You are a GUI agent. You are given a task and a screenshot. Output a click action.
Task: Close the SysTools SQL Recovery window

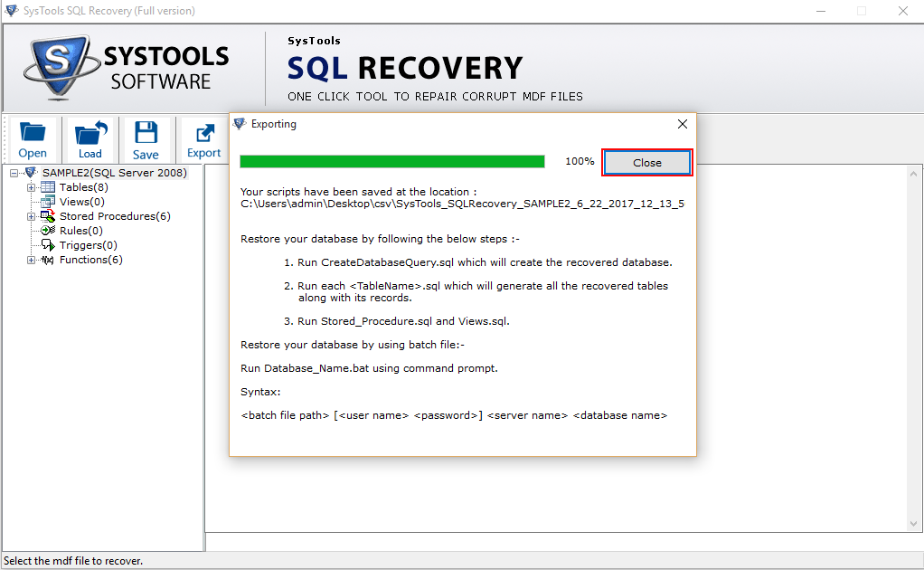click(x=903, y=11)
